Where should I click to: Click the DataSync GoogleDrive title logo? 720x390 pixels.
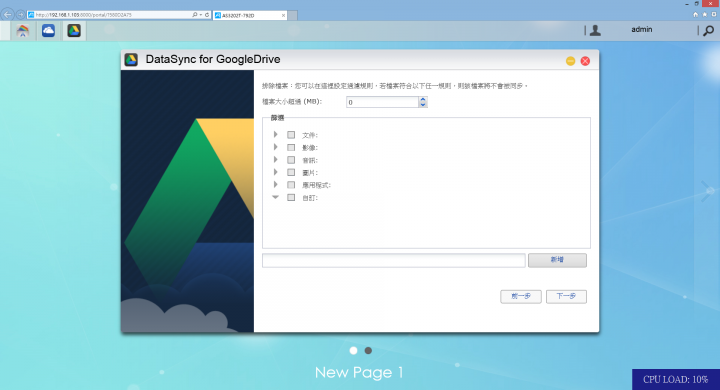(x=131, y=60)
